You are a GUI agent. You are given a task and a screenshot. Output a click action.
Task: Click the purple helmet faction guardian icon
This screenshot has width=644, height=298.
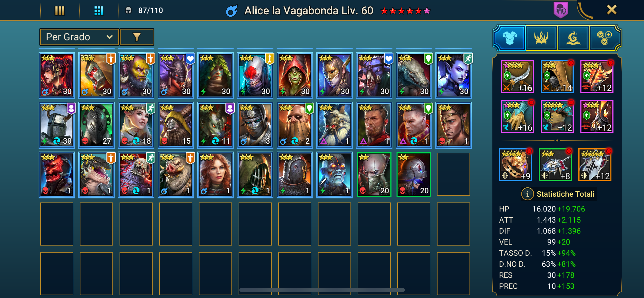(x=561, y=10)
